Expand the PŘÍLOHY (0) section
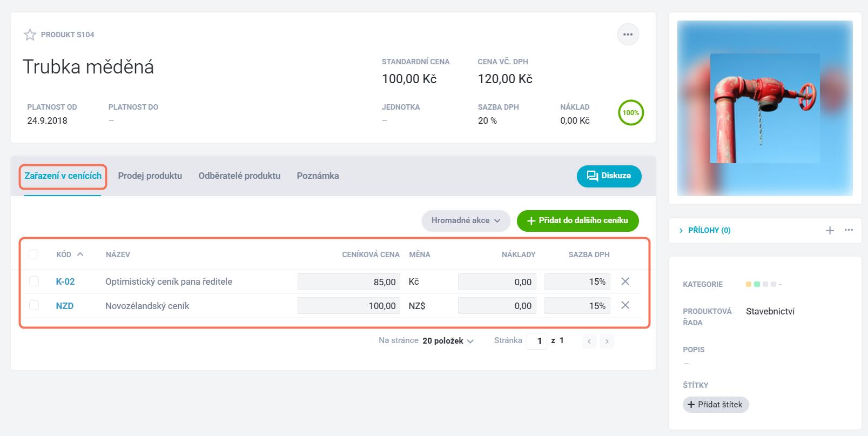868x436 pixels. (705, 230)
